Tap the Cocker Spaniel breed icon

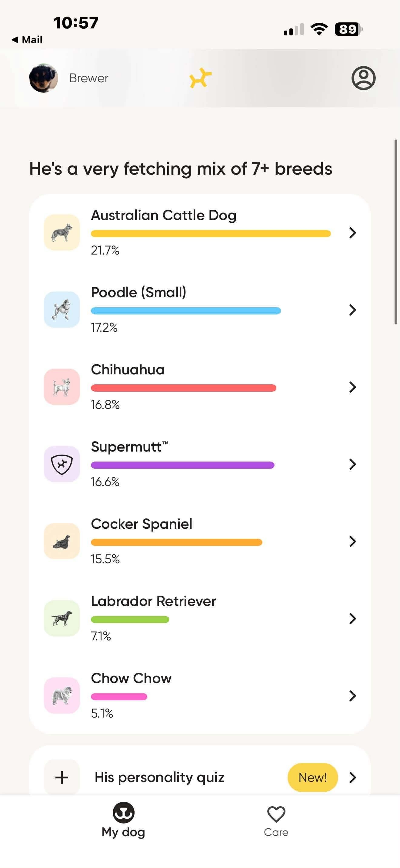click(62, 541)
